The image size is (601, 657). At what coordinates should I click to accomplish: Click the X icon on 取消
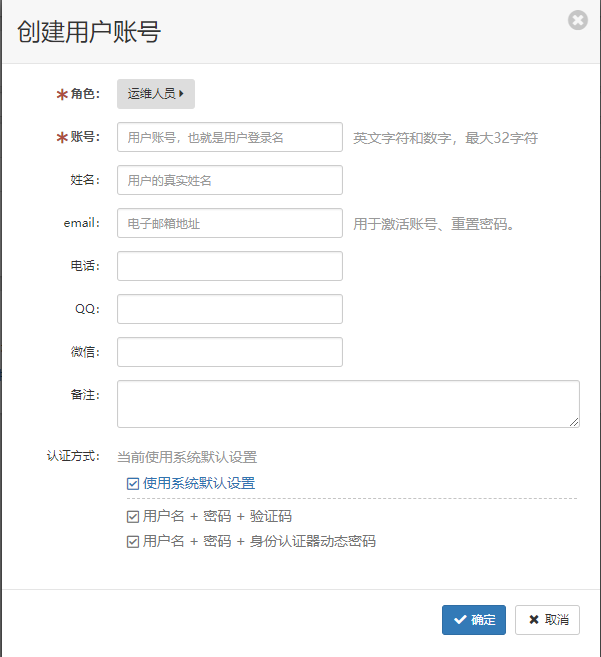(534, 620)
